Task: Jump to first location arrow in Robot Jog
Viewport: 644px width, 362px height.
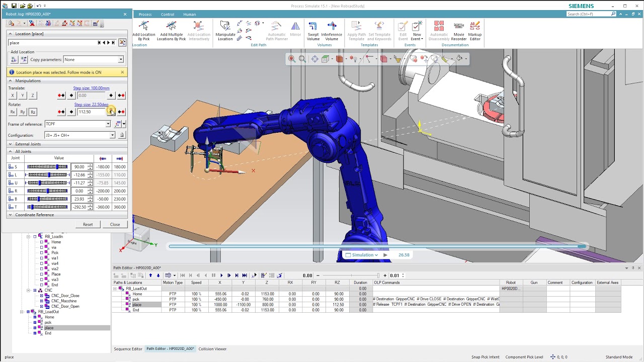Action: coord(100,43)
